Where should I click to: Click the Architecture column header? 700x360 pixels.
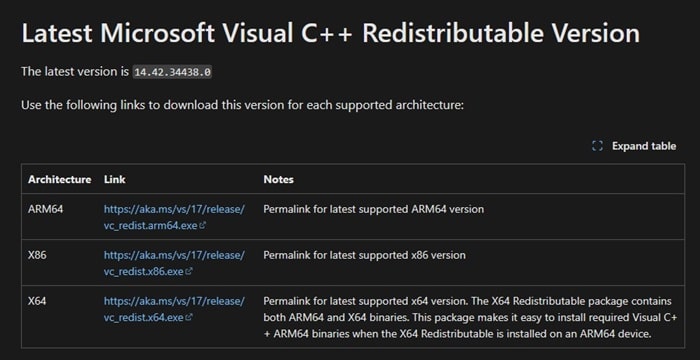click(59, 180)
